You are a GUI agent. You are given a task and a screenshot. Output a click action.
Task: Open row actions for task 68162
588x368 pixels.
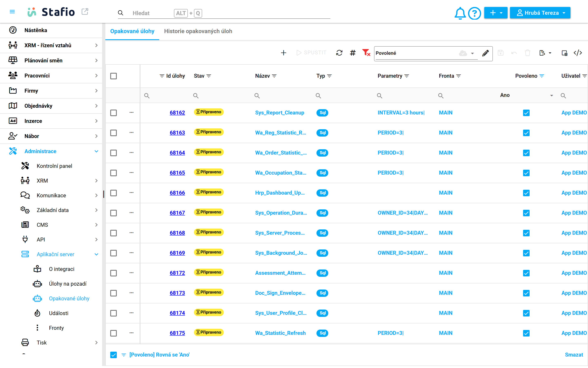(131, 112)
